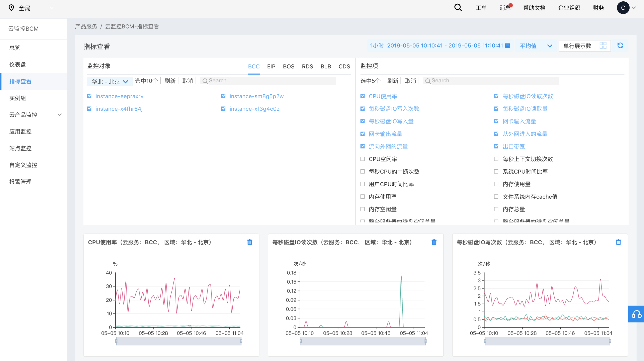
Task: Enable the CPU空闲率 metric checkbox
Action: pyautogui.click(x=362, y=159)
